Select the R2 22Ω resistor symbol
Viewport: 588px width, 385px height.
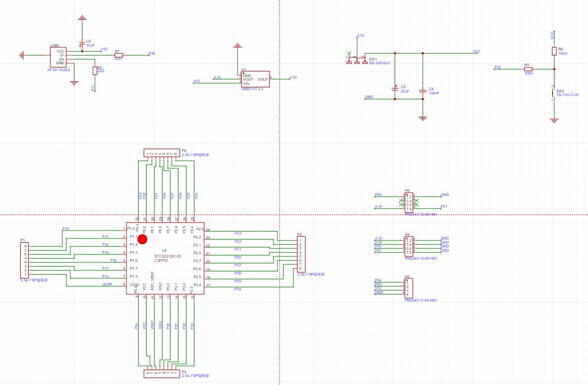click(95, 71)
